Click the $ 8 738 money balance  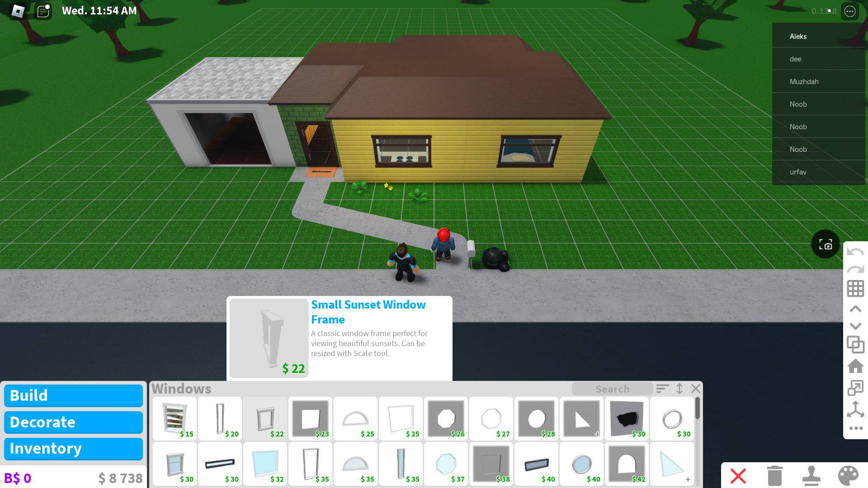[x=120, y=478]
